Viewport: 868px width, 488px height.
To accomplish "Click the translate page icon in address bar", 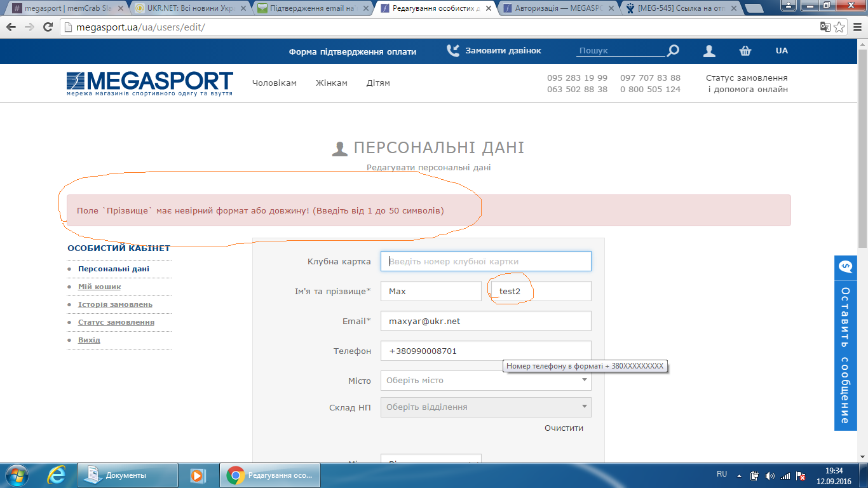I will coord(825,27).
